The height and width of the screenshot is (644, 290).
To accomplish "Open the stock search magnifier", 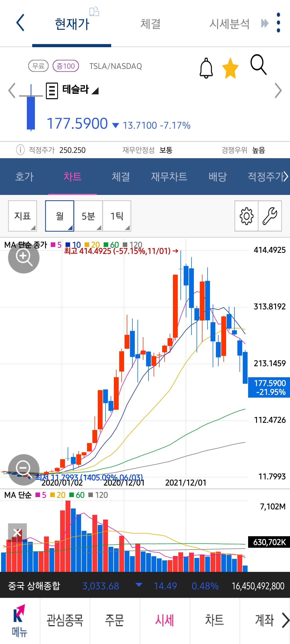I will pos(258,65).
